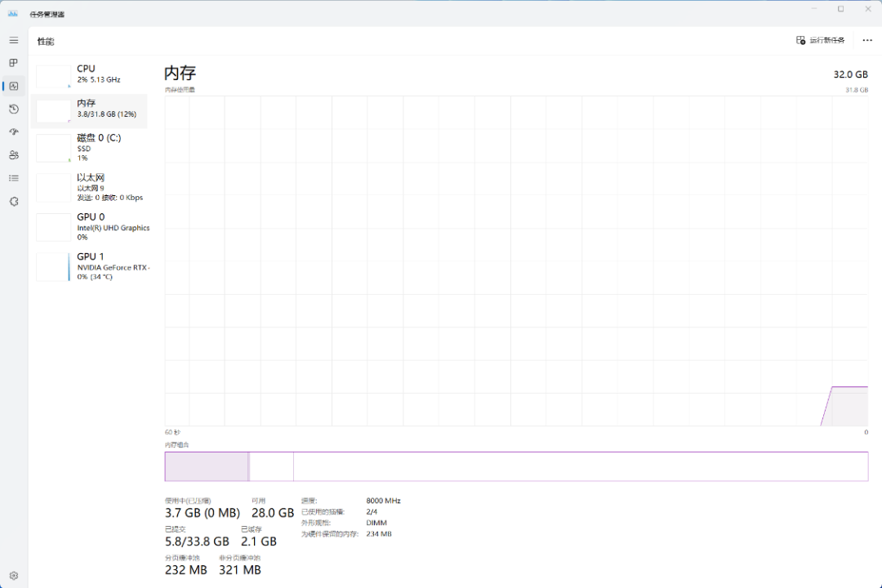The width and height of the screenshot is (882, 588).
Task: Click the disk 0 mini graph thumbnail
Action: pyautogui.click(x=53, y=148)
